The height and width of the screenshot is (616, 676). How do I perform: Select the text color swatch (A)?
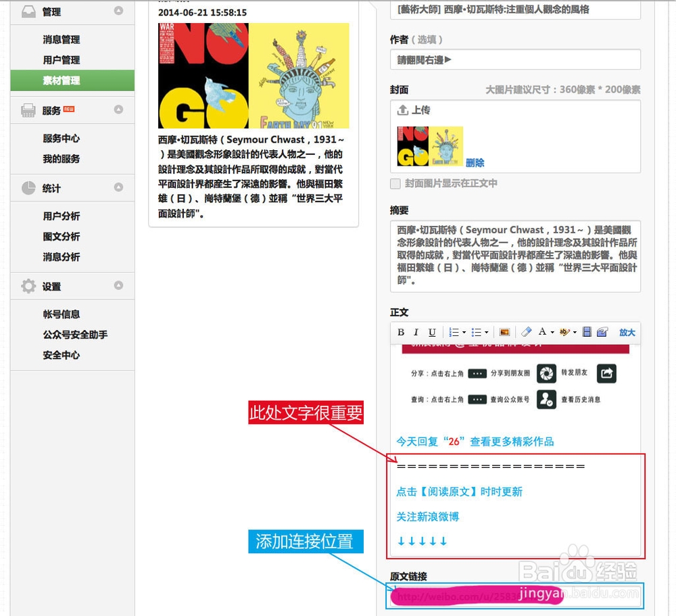[543, 332]
